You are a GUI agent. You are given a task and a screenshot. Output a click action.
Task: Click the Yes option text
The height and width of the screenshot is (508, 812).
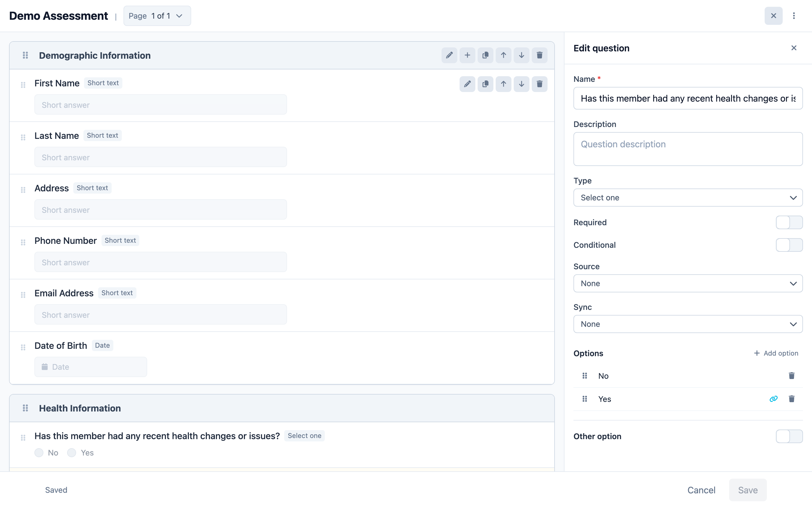[605, 399]
